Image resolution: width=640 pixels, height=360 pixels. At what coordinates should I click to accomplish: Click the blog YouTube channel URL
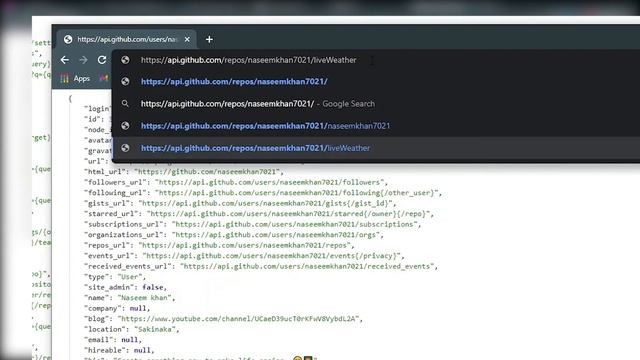pos(239,319)
